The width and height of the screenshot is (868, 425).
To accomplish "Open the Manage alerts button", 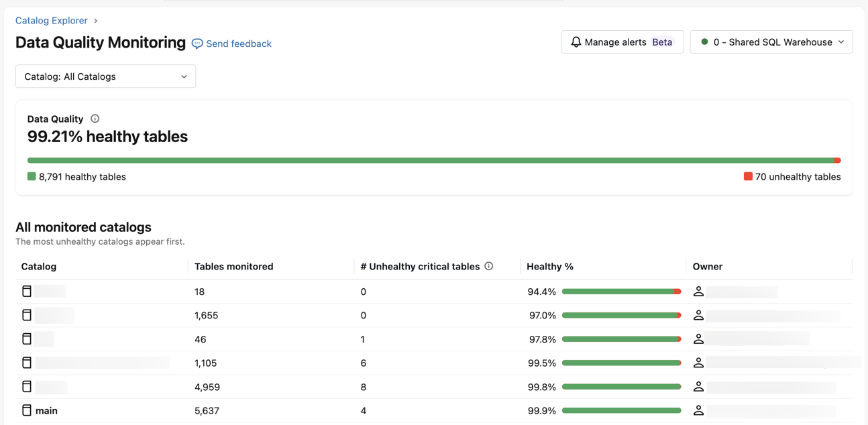I will click(622, 42).
